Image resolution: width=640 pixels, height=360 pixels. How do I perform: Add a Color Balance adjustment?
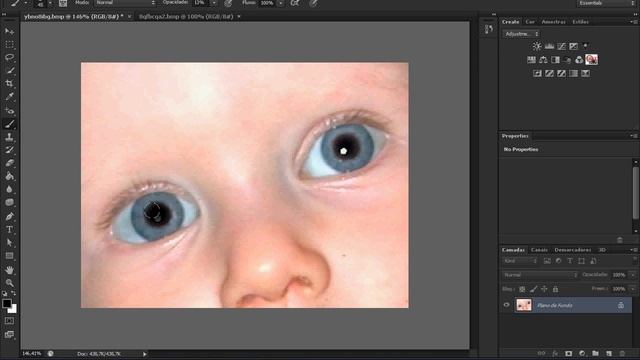pos(543,60)
